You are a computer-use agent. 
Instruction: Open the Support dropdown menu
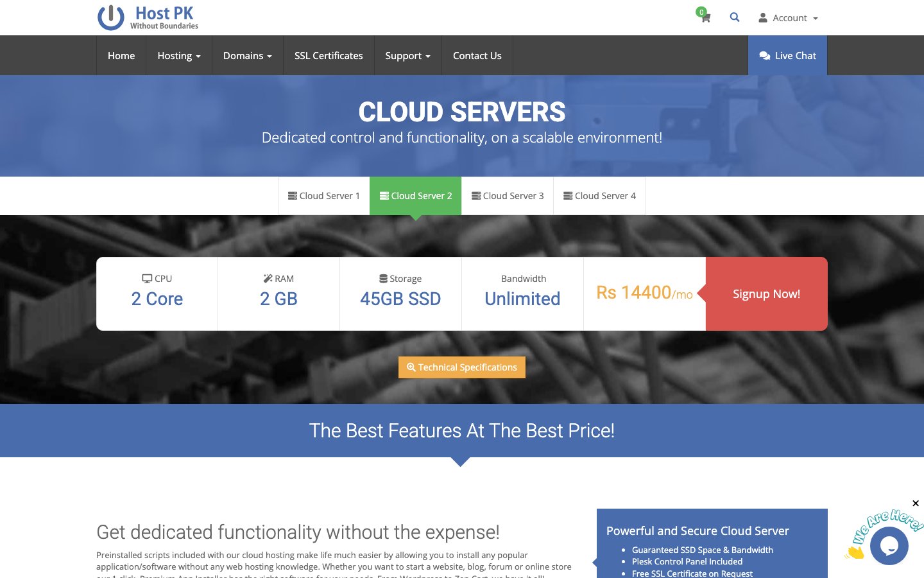408,56
